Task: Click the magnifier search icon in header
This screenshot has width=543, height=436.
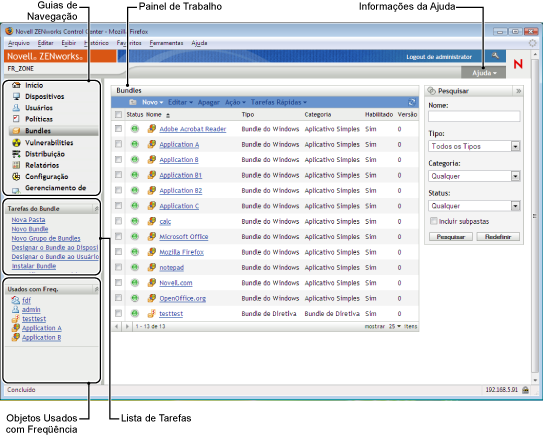Action: click(x=496, y=56)
